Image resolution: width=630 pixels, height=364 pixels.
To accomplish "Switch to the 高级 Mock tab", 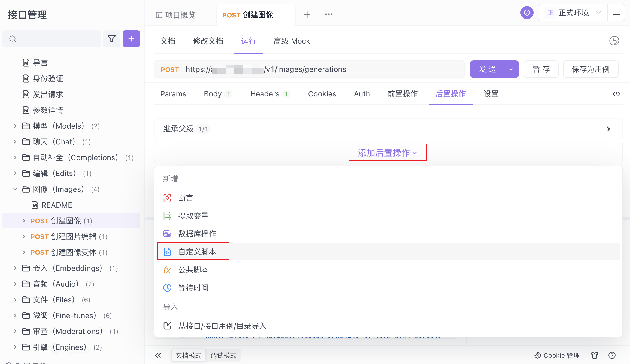I will (292, 41).
